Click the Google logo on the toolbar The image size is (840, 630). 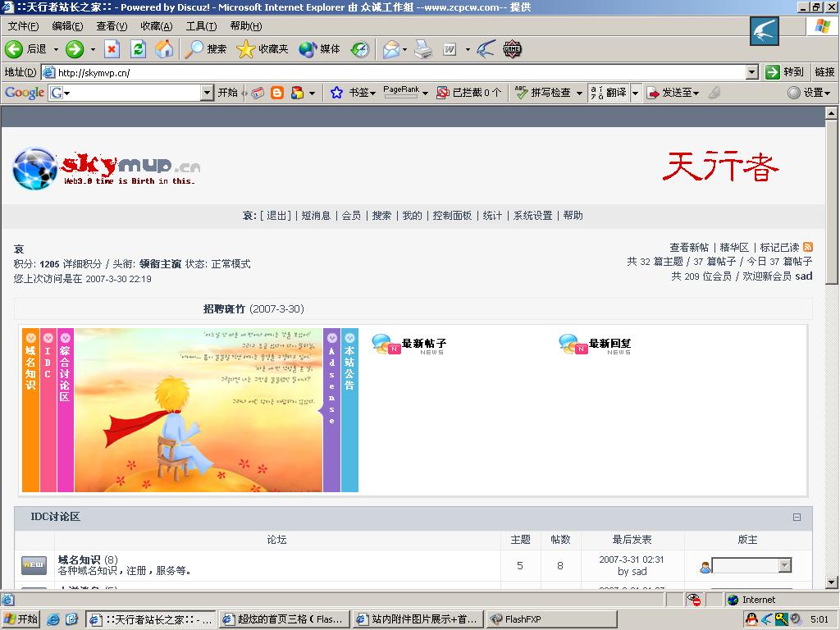(x=25, y=93)
